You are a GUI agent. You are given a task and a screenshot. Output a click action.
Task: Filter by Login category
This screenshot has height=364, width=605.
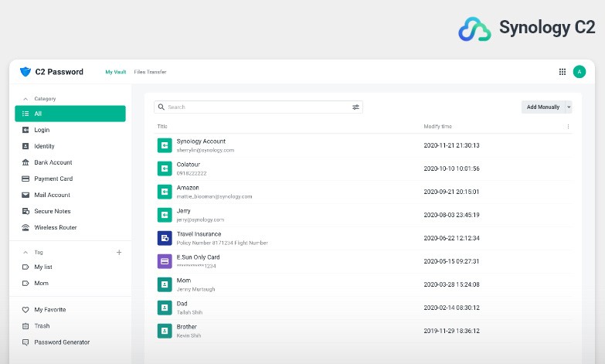[x=70, y=130]
